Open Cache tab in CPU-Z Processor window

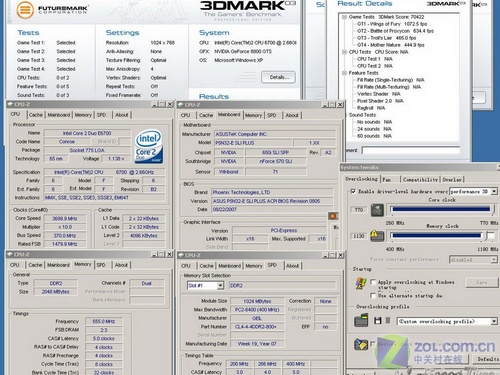(36, 115)
